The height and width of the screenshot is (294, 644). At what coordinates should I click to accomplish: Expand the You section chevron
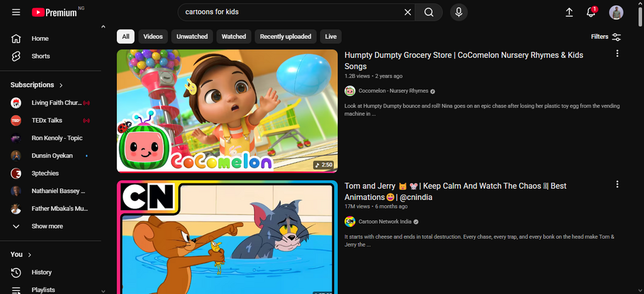30,254
